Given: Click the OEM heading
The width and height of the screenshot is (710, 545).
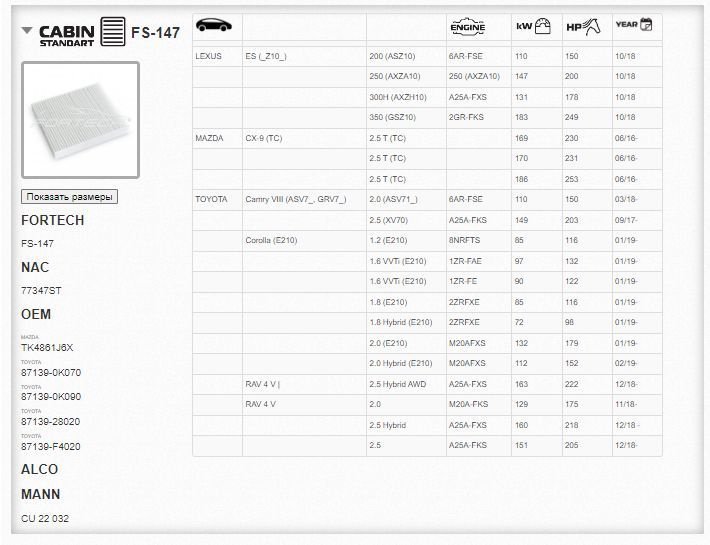Looking at the screenshot, I should pyautogui.click(x=36, y=314).
